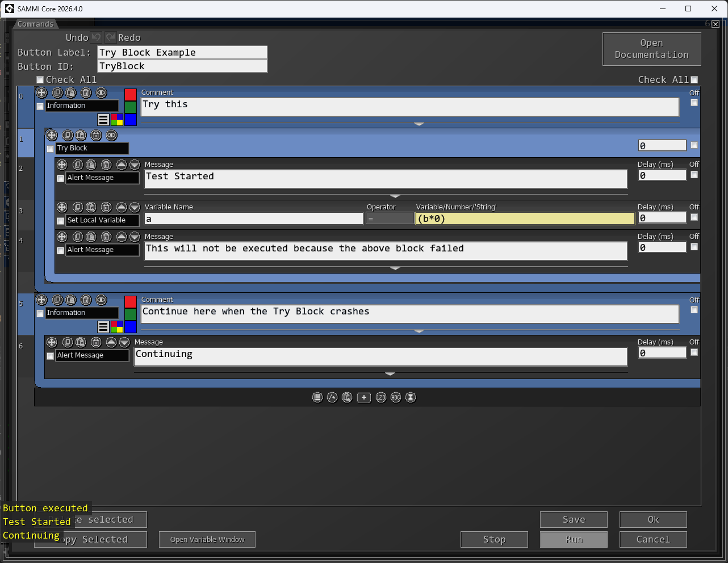This screenshot has width=728, height=563.
Task: Delete the 'Try this' Information command
Action: point(86,93)
